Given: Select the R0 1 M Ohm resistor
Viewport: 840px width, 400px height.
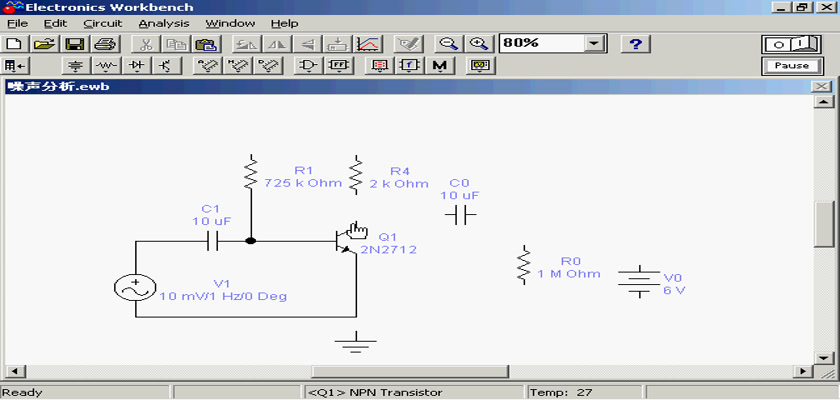Looking at the screenshot, I should tap(524, 265).
